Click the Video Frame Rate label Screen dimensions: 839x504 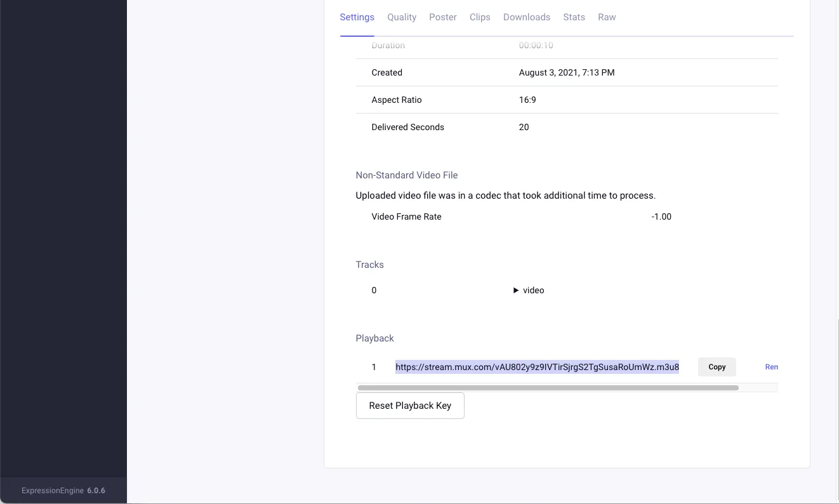[x=407, y=216]
